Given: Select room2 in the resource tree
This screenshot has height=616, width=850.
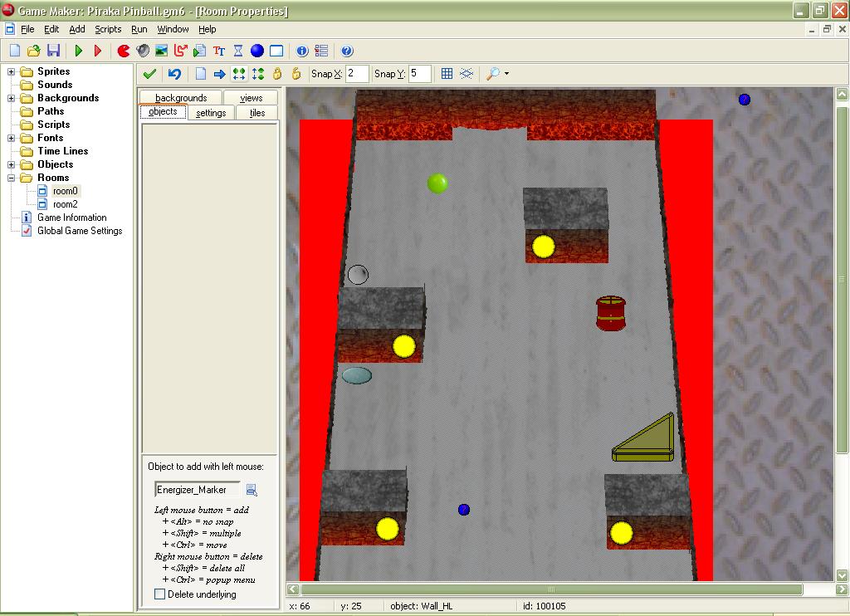Looking at the screenshot, I should pos(65,204).
